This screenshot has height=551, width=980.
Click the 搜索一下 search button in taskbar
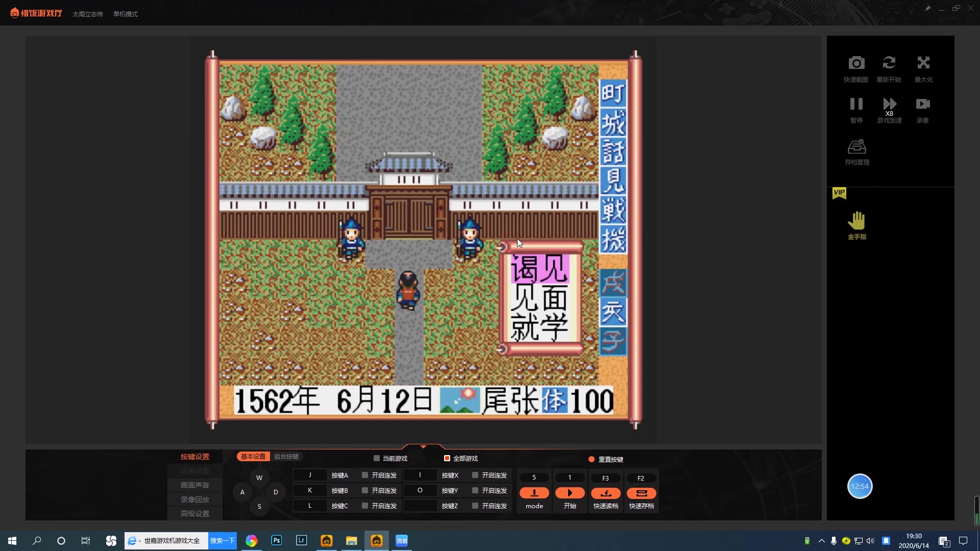click(x=223, y=541)
